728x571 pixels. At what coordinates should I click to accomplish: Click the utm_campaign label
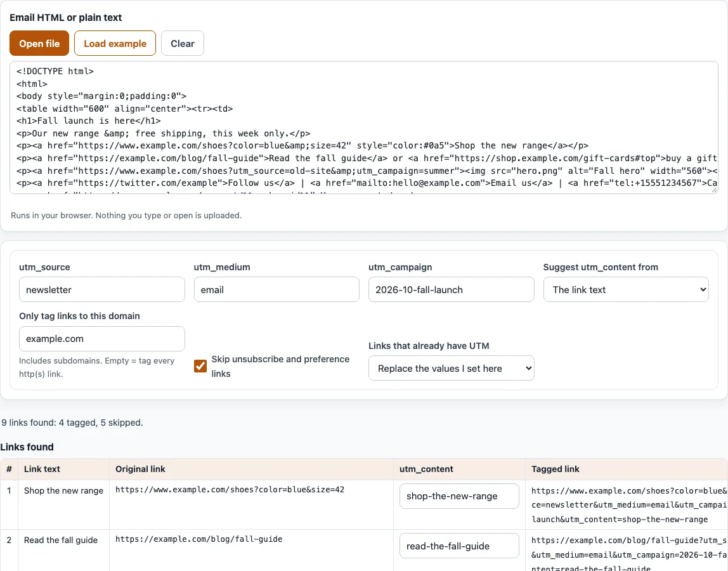(x=400, y=267)
